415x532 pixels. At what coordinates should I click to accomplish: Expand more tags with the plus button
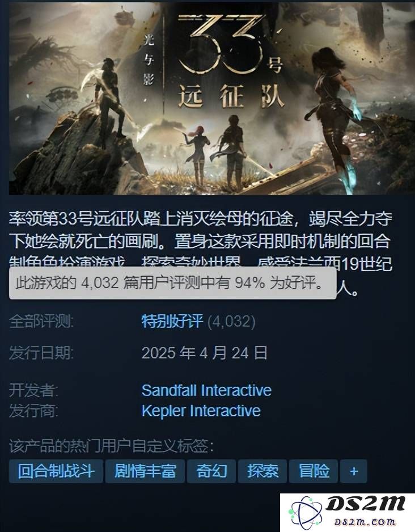pyautogui.click(x=354, y=471)
